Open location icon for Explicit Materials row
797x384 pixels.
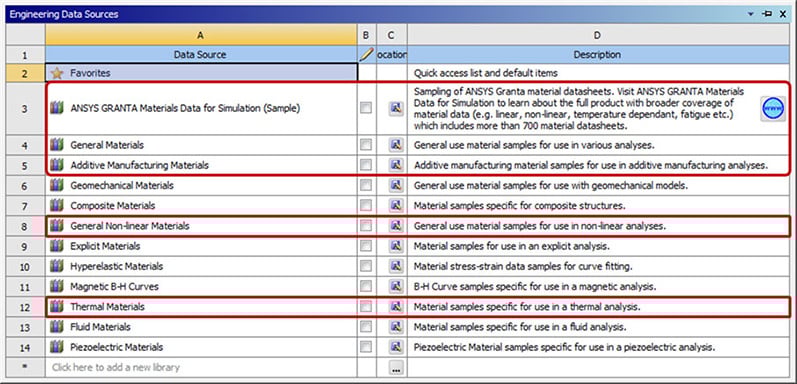[396, 246]
